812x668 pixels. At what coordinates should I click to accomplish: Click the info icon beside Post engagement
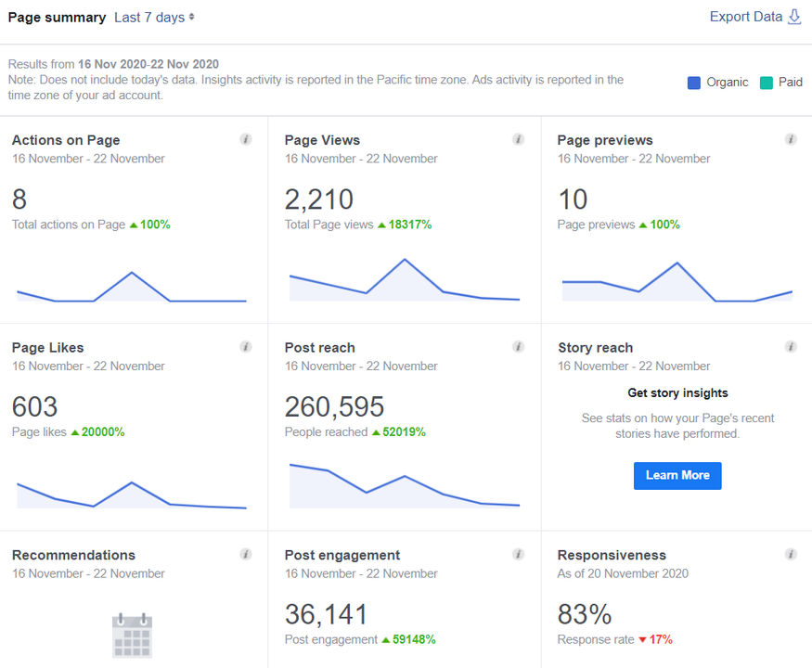pyautogui.click(x=519, y=555)
